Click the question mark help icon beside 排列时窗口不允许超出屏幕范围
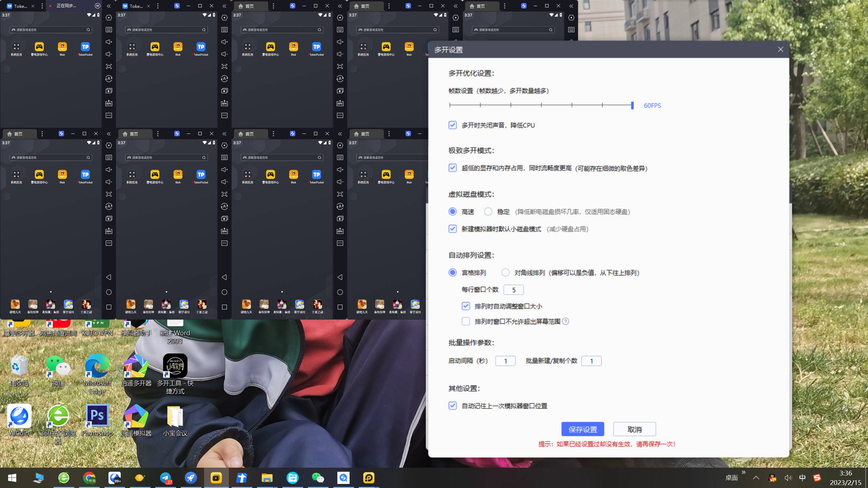Screen dimensions: 868x488 (x=566, y=321)
